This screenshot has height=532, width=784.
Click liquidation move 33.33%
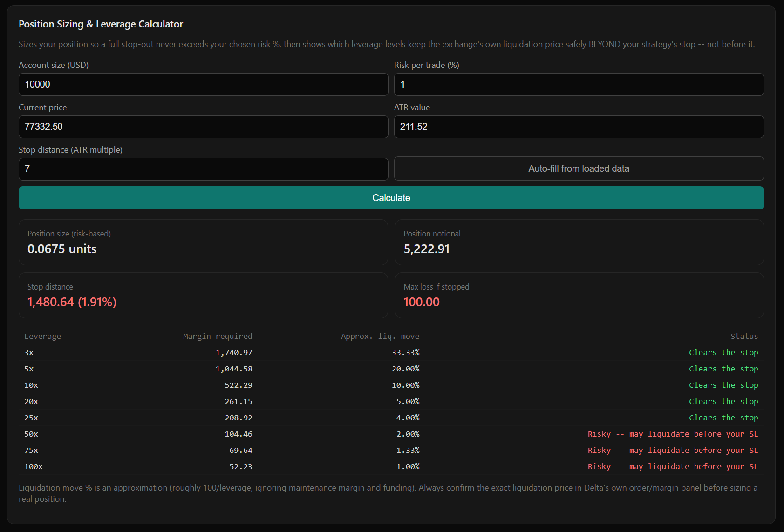[x=406, y=352]
